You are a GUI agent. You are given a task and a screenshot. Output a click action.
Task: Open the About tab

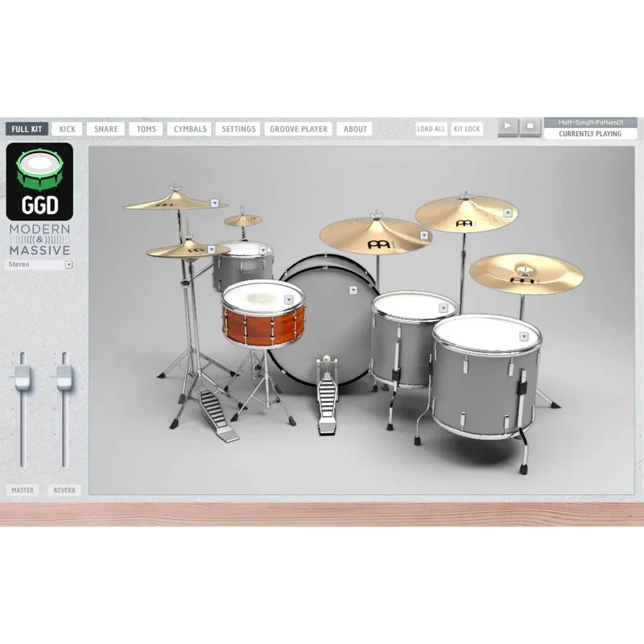(355, 129)
